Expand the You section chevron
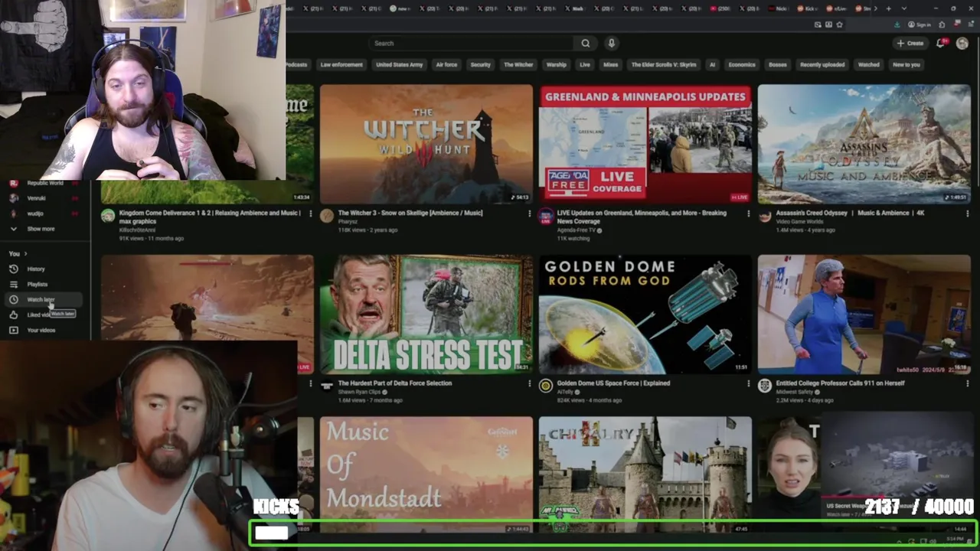 (25, 253)
